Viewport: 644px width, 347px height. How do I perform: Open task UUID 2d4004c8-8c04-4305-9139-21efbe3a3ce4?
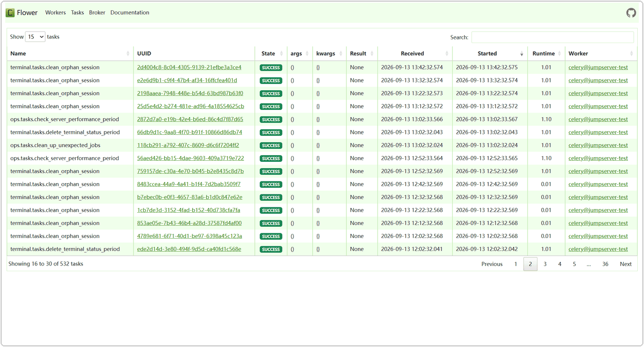[189, 67]
